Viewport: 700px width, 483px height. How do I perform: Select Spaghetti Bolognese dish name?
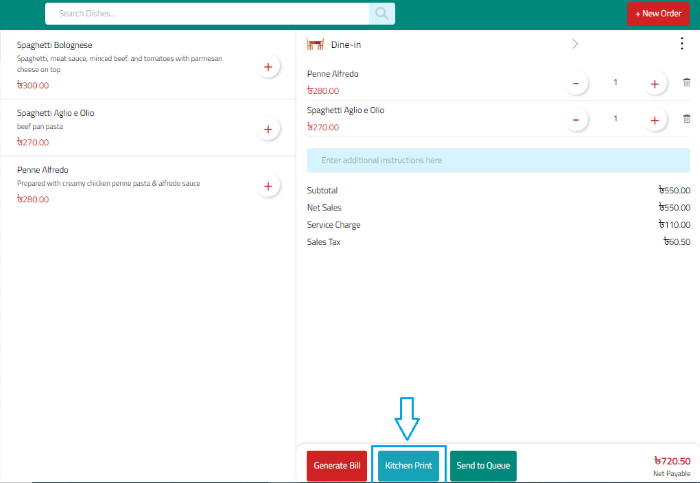(55, 45)
